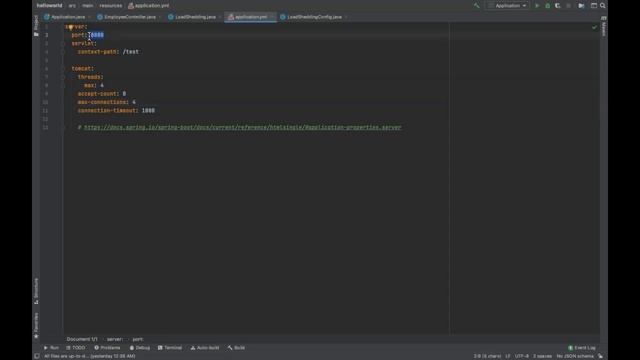Click src breadcrumb in navigation bar

pyautogui.click(x=72, y=6)
